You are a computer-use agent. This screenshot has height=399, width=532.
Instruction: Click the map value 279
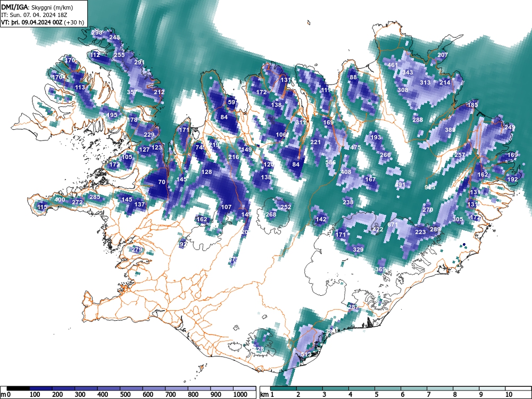[x=137, y=250]
